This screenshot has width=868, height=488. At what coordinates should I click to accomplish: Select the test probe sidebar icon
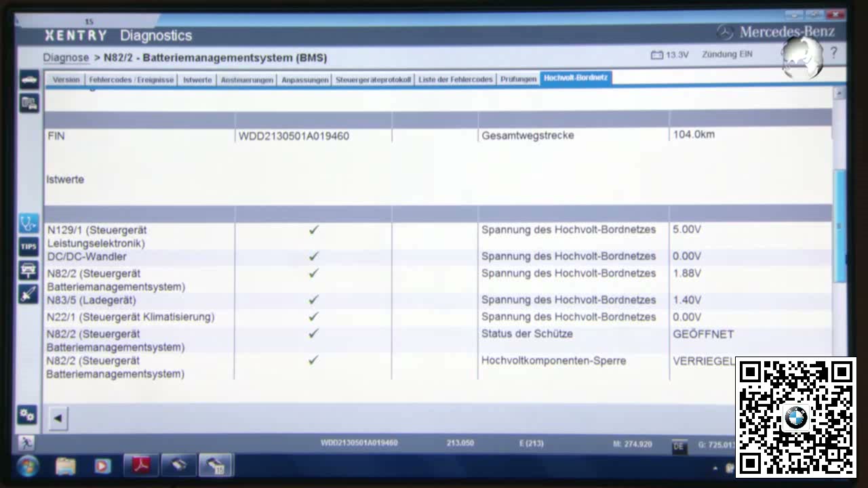point(28,294)
